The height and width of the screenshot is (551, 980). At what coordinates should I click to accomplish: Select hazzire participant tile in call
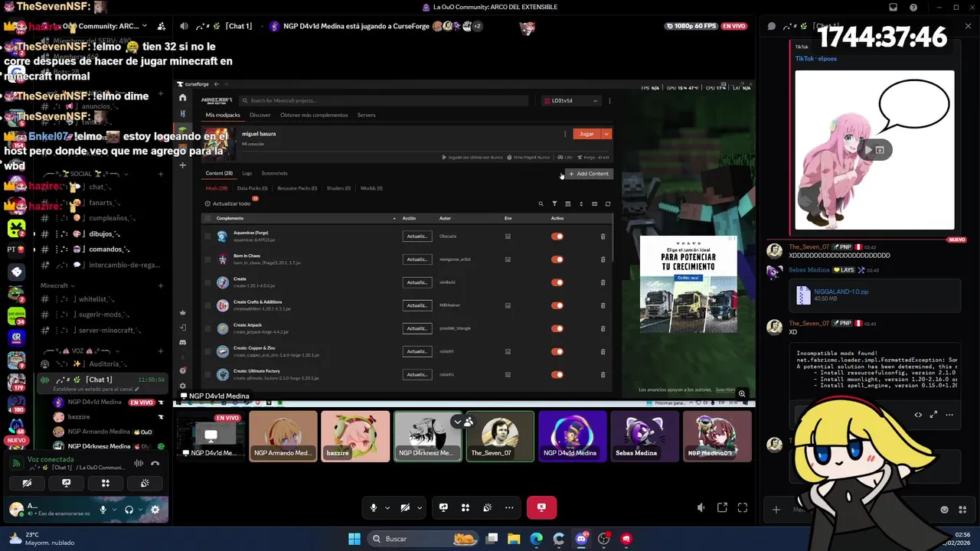tap(355, 436)
